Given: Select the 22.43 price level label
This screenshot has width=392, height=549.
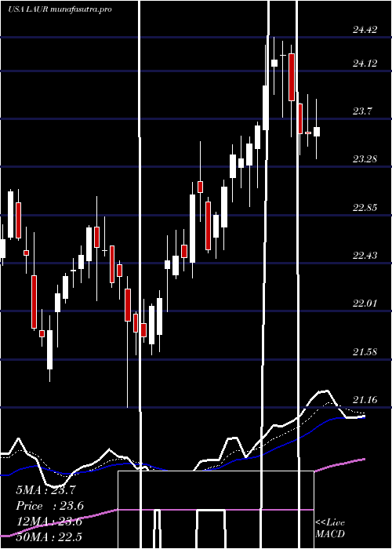Looking at the screenshot, I should coord(365,255).
